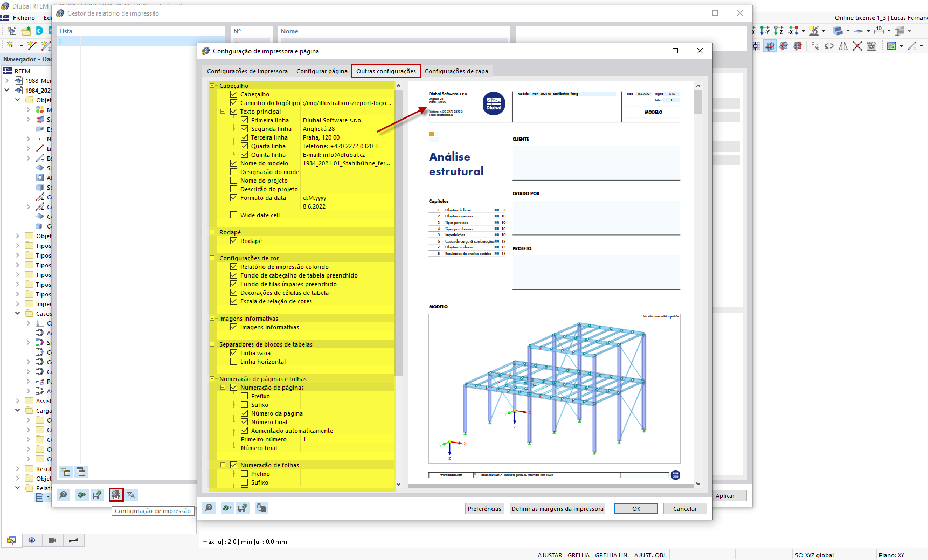Disable the Rodapé checkbox
Image resolution: width=928 pixels, height=560 pixels.
(234, 241)
